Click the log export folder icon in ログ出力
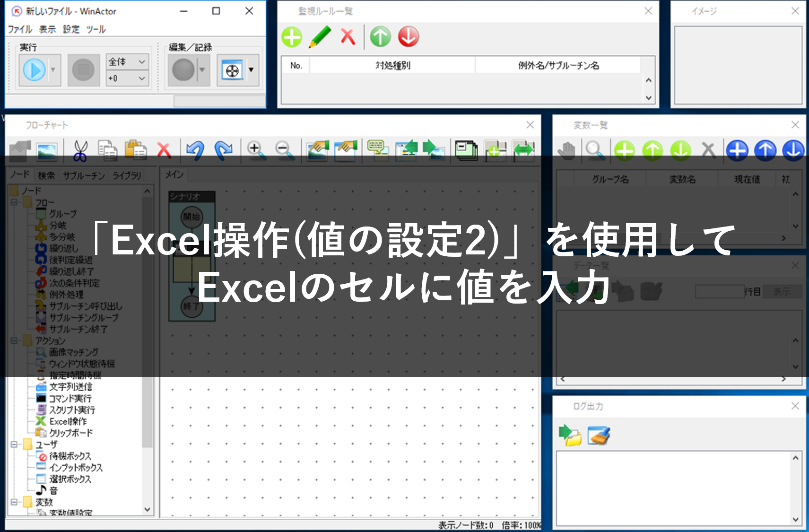809x532 pixels. coord(570,435)
